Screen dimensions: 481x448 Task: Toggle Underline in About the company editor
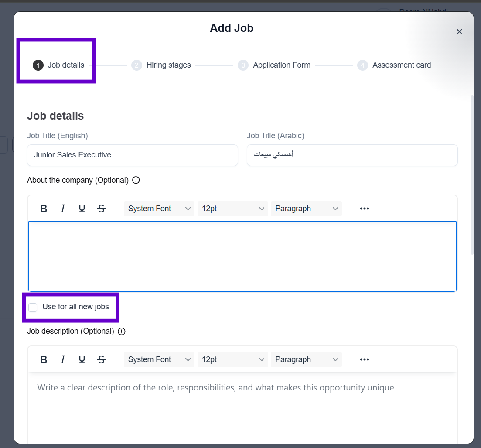(82, 209)
